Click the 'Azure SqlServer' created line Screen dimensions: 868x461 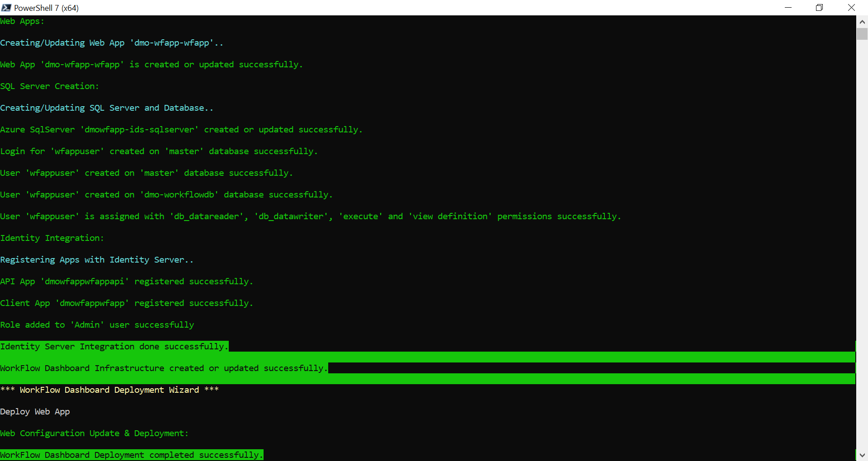181,130
